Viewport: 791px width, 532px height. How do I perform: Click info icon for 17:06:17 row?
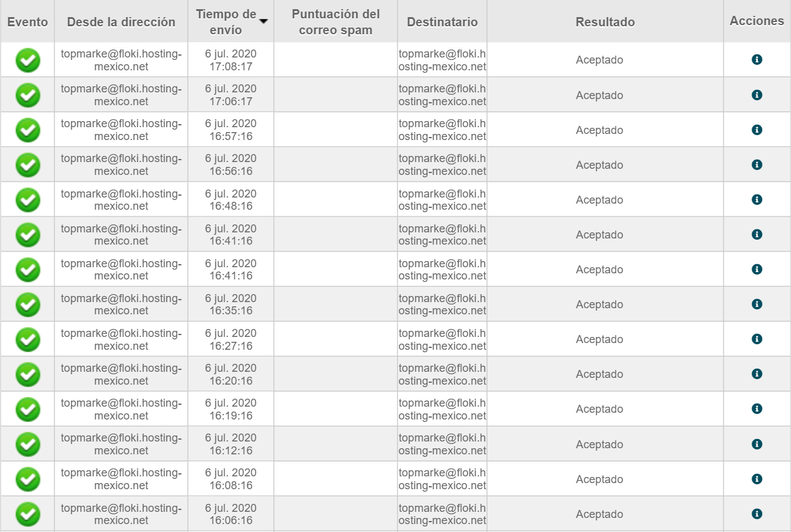click(757, 95)
